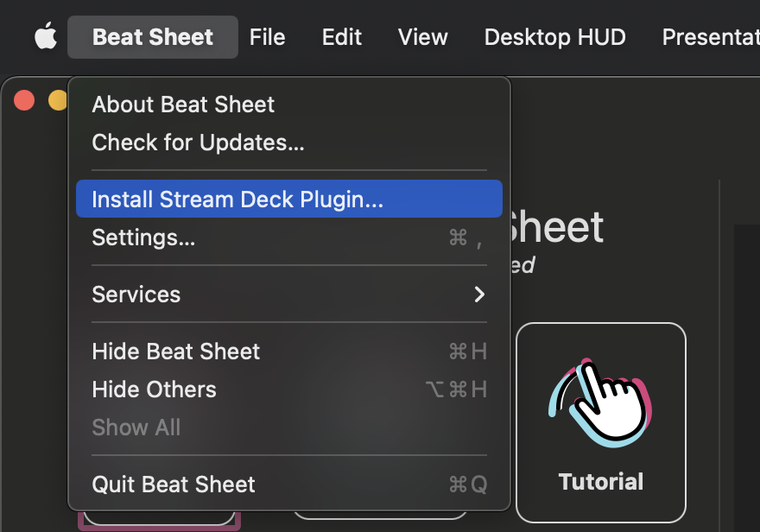Open the Edit menu
Screen dimensions: 760x532
(x=342, y=37)
